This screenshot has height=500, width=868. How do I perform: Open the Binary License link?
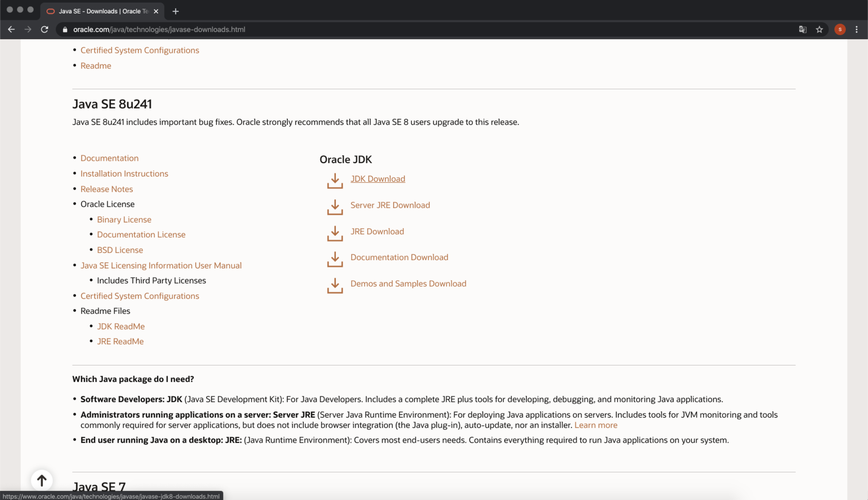point(124,219)
